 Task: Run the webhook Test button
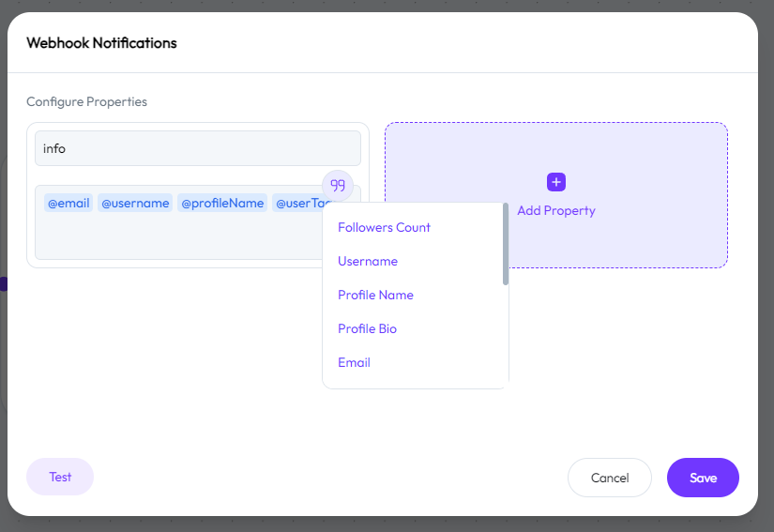60,477
